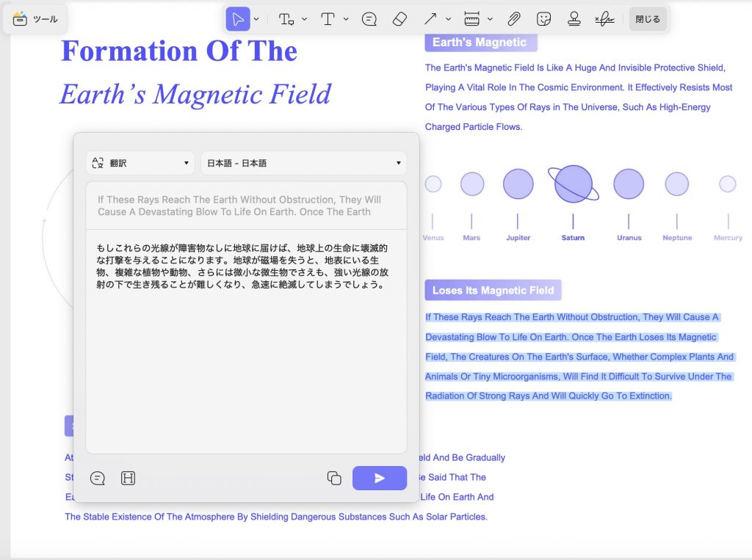Click highlighted line 'Radiation Of Strong Rays'
Viewport: 752px width, 560px height.
pyautogui.click(x=549, y=396)
